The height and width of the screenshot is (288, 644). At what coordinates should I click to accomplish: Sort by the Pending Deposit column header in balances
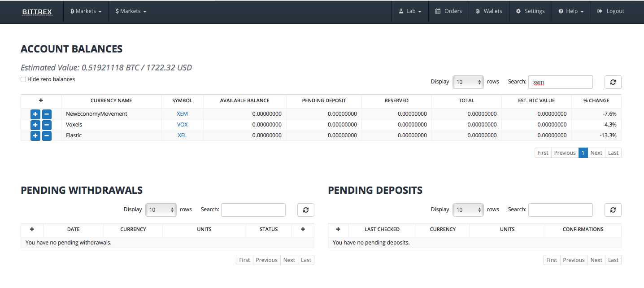click(324, 101)
